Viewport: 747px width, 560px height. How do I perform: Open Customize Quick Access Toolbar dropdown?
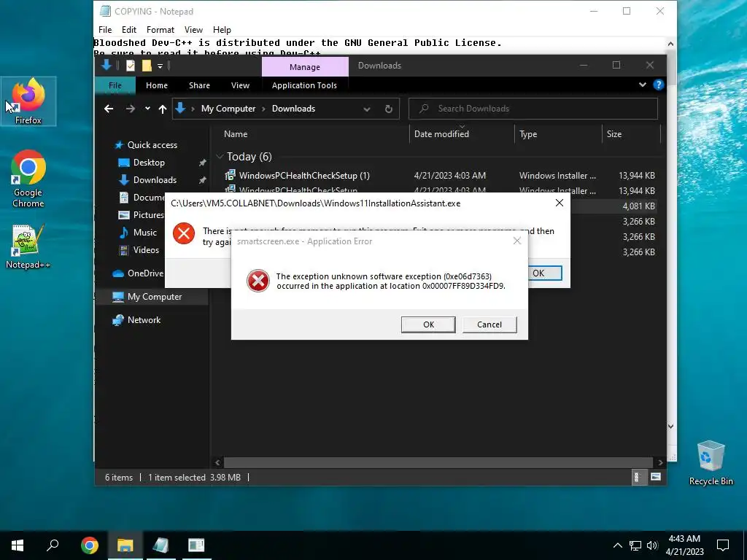(160, 66)
